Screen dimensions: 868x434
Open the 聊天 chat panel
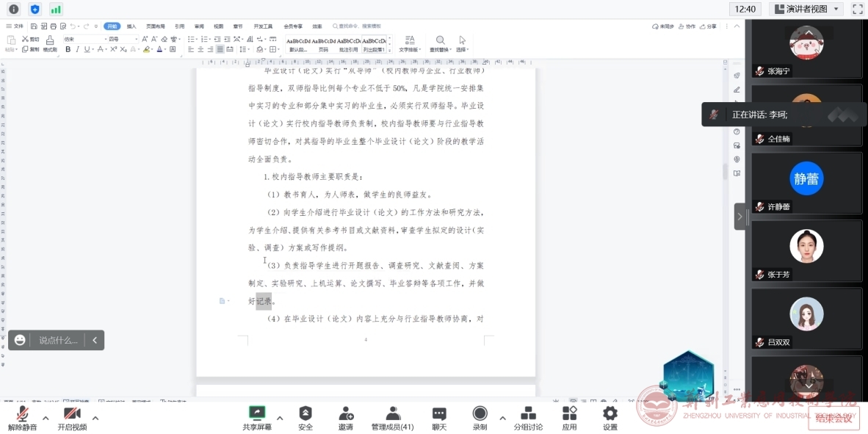pos(439,418)
